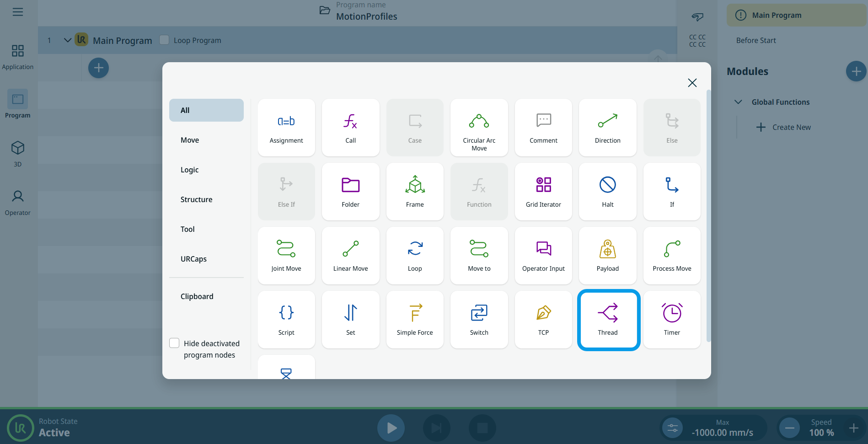This screenshot has width=868, height=444.
Task: Enable Hide deactivated program nodes checkbox
Action: coord(174,343)
